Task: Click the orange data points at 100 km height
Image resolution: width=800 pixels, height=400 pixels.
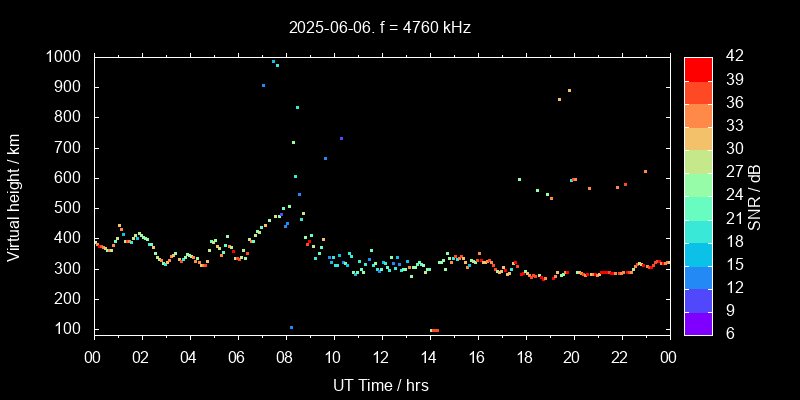Action: (x=434, y=330)
